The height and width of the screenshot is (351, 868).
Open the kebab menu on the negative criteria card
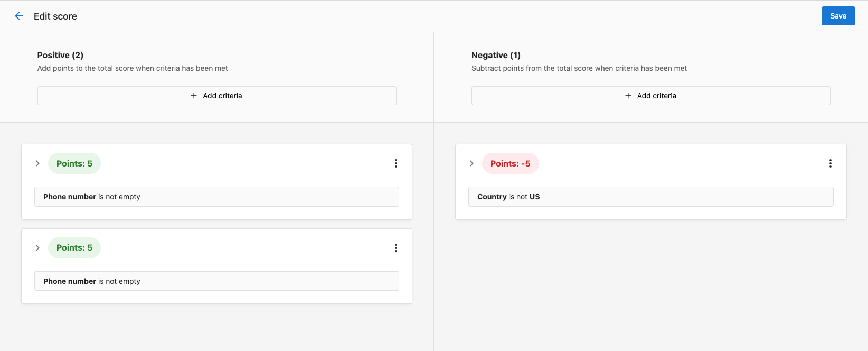(x=830, y=163)
